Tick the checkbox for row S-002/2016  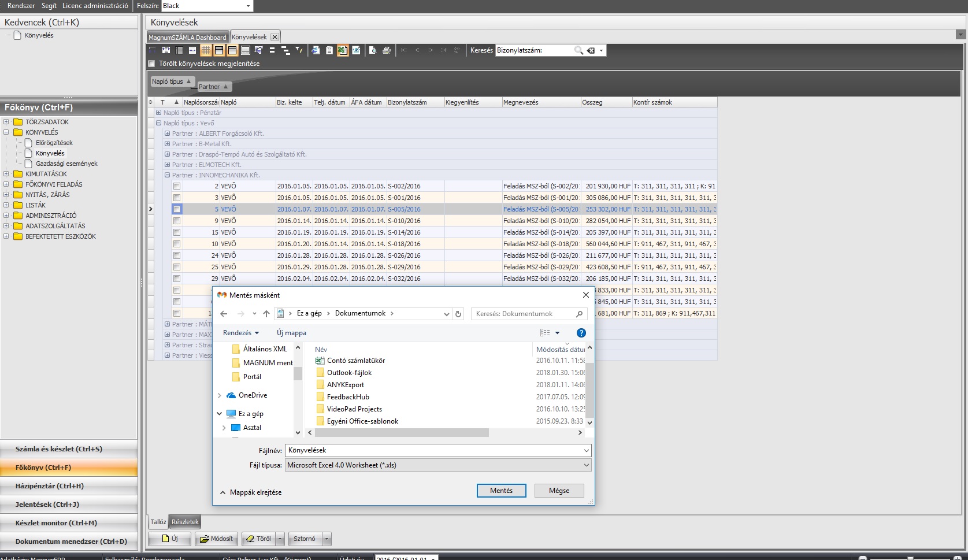tap(177, 186)
